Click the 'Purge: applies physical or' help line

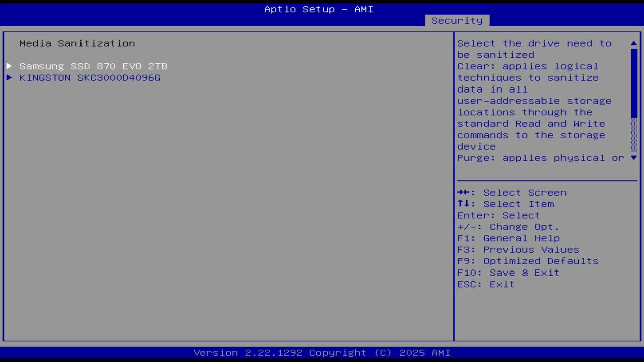point(541,158)
